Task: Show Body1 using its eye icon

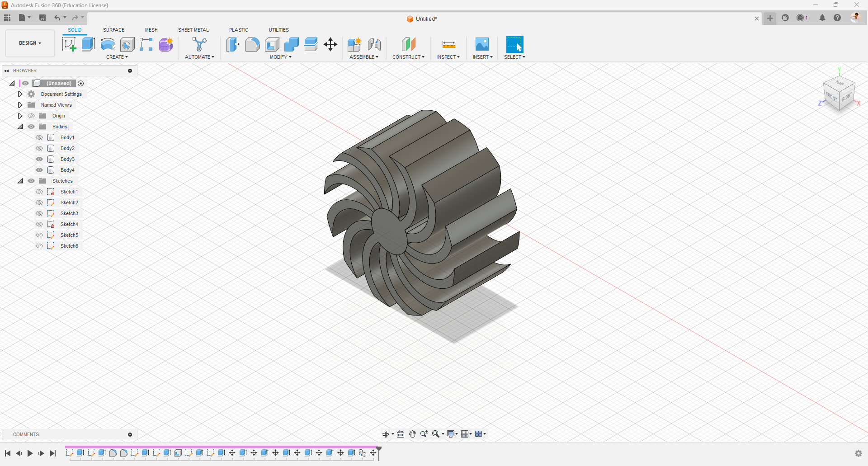Action: pyautogui.click(x=39, y=137)
